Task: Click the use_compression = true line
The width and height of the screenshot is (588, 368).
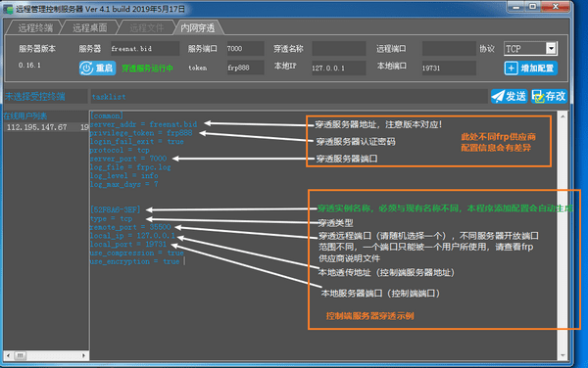Action: (137, 253)
